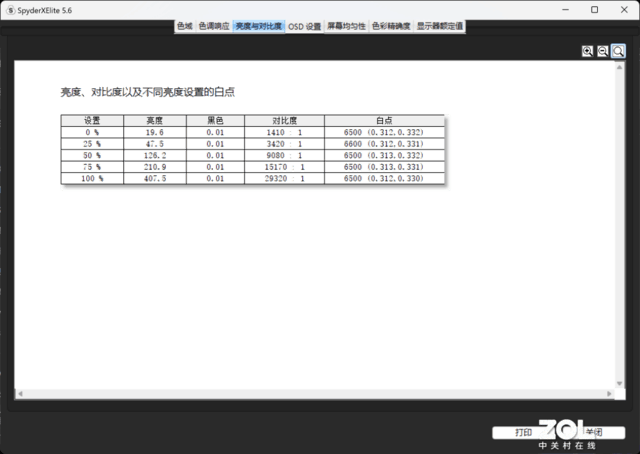Click the horizontal scrollbar right arrow
Viewport: 640px width, 454px height.
(609, 394)
